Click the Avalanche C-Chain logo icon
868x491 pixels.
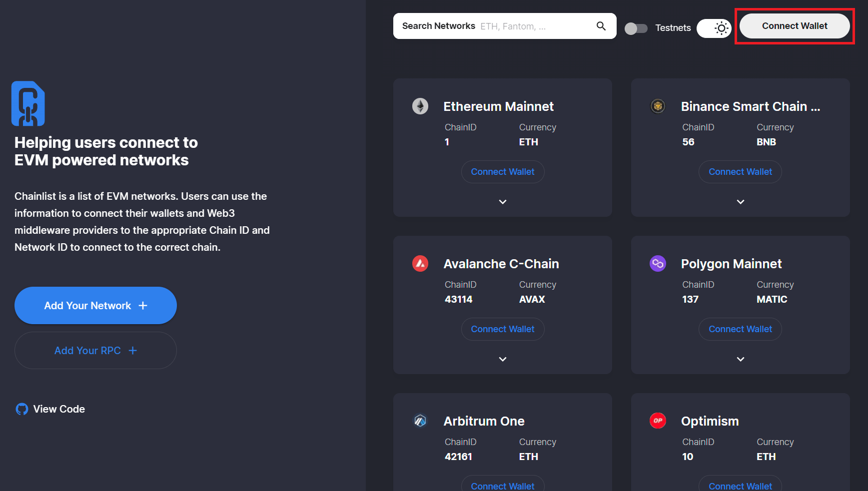click(420, 263)
